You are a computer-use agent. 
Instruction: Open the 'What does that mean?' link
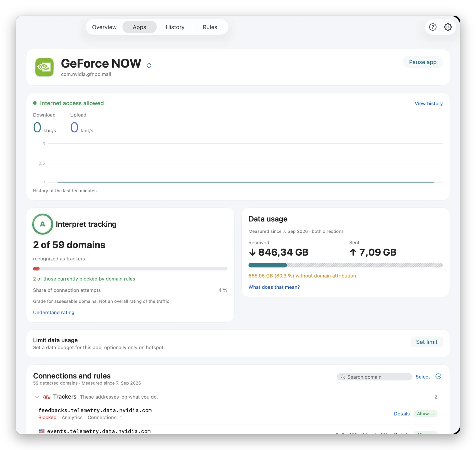pyautogui.click(x=274, y=287)
